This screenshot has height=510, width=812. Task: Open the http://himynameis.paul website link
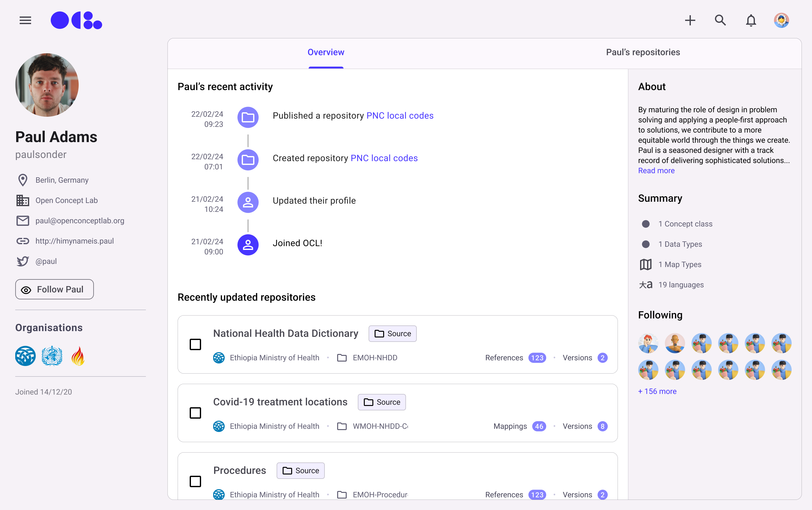[x=75, y=241]
